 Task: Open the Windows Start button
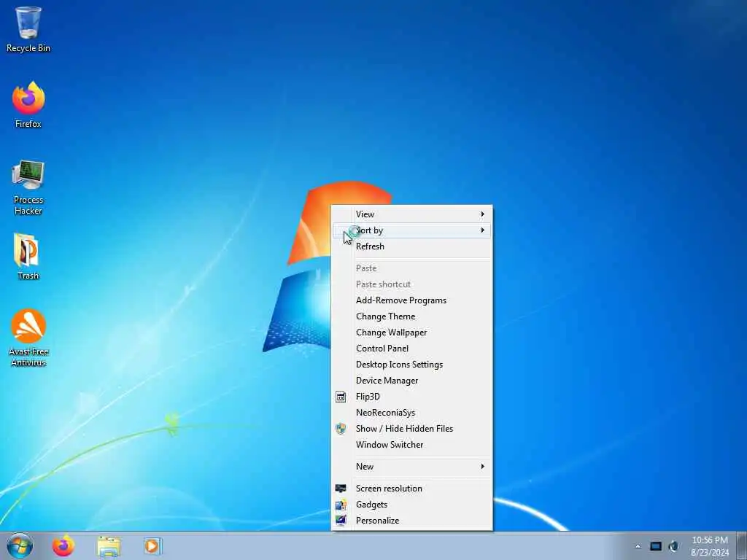pos(20,545)
